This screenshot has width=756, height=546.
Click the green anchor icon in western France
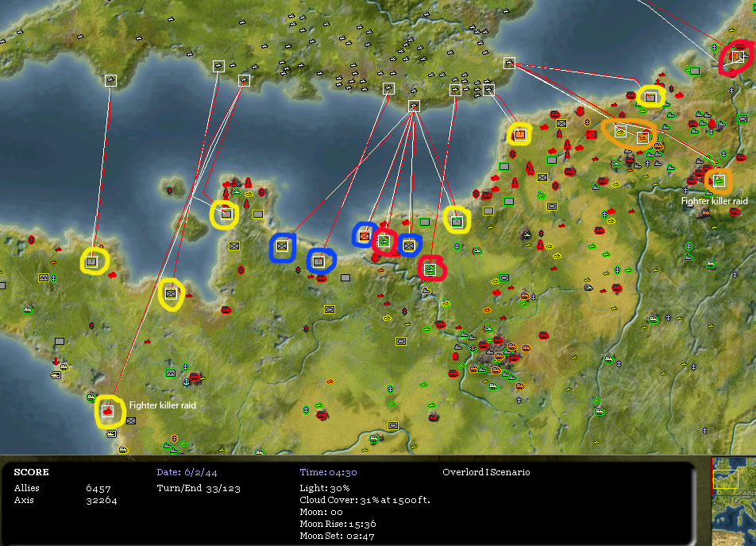[x=186, y=381]
